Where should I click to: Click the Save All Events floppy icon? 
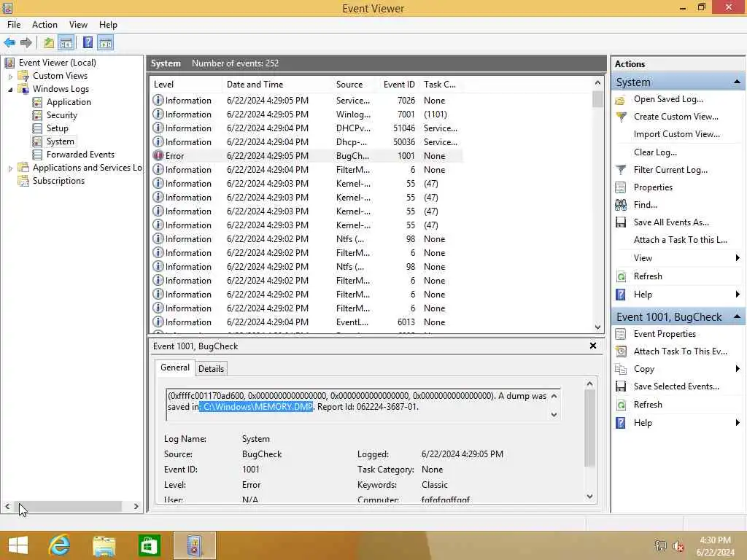621,222
